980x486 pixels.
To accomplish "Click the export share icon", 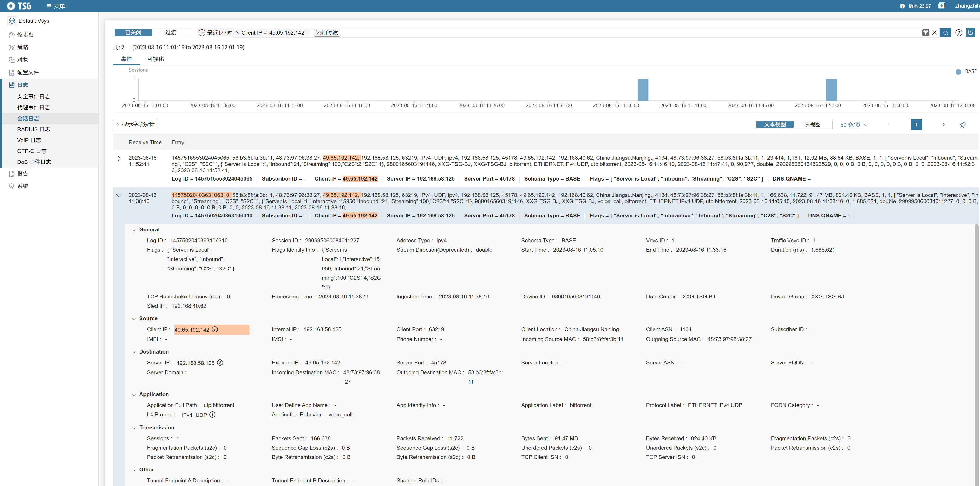I will click(x=970, y=32).
